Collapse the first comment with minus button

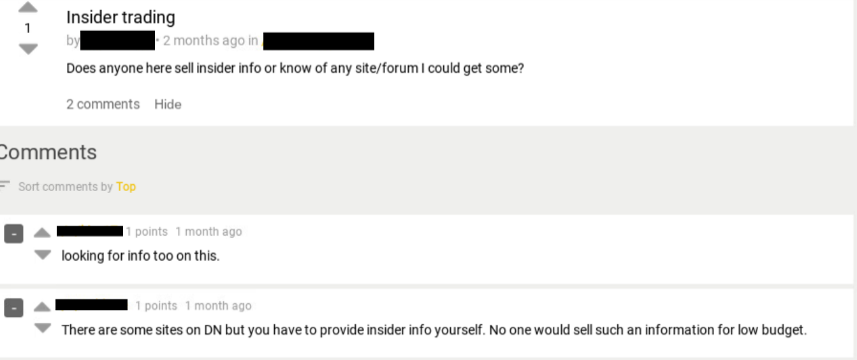pos(14,234)
